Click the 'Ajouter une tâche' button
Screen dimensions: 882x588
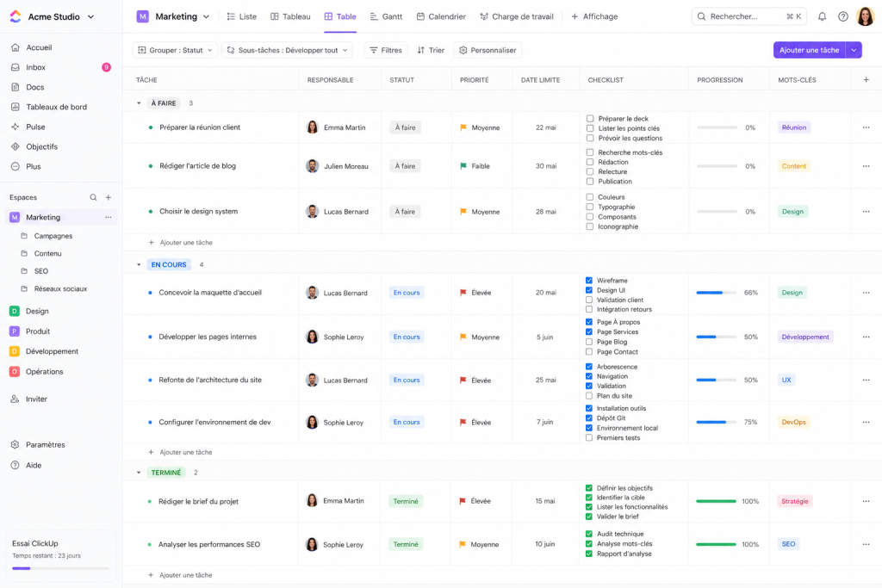click(x=807, y=50)
